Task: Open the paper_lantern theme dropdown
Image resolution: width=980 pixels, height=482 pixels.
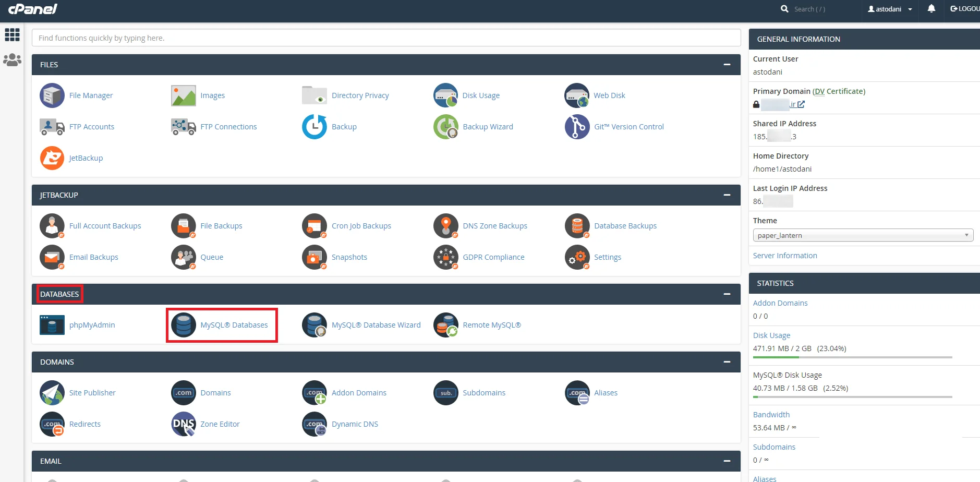Action: (x=863, y=235)
